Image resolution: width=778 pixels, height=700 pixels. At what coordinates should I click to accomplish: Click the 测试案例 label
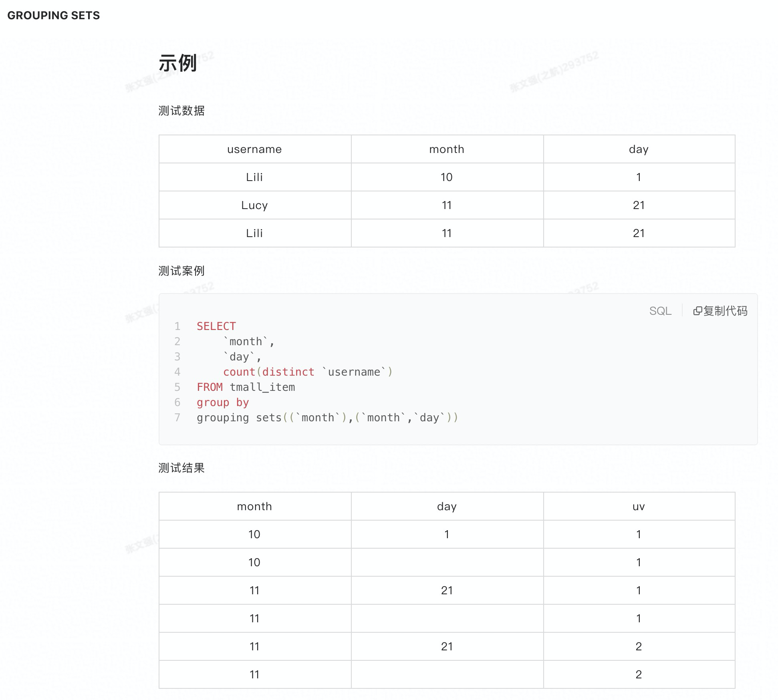(x=181, y=271)
